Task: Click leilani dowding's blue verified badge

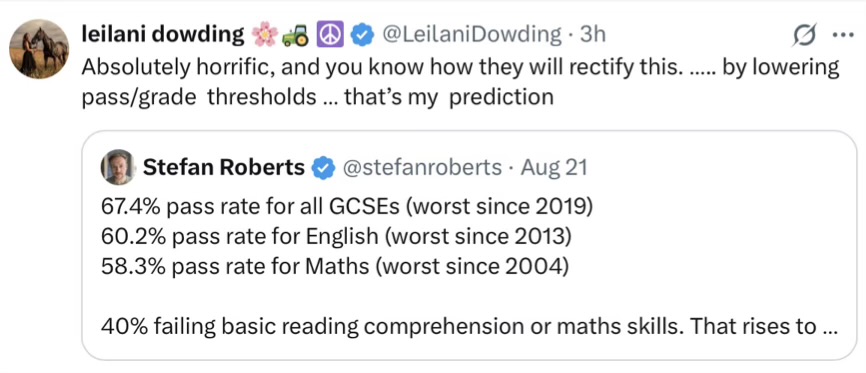Action: (x=362, y=36)
